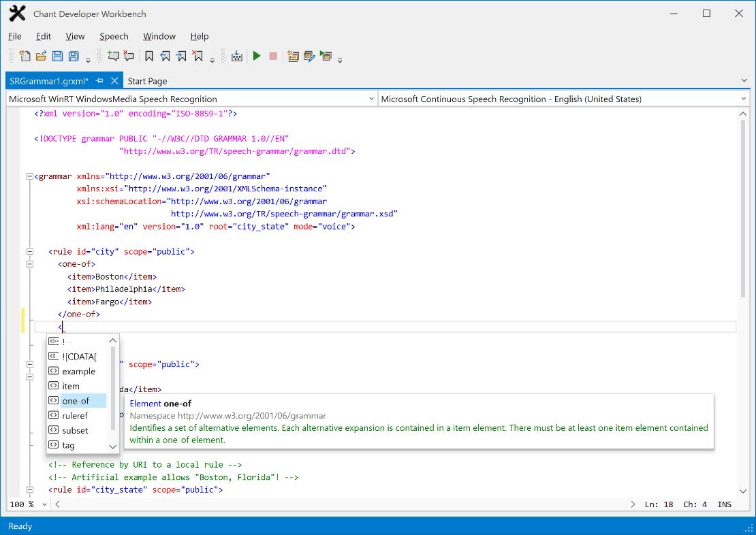The width and height of the screenshot is (756, 535).
Task: Click editor vertical scrollbar down arrow
Action: point(743,491)
